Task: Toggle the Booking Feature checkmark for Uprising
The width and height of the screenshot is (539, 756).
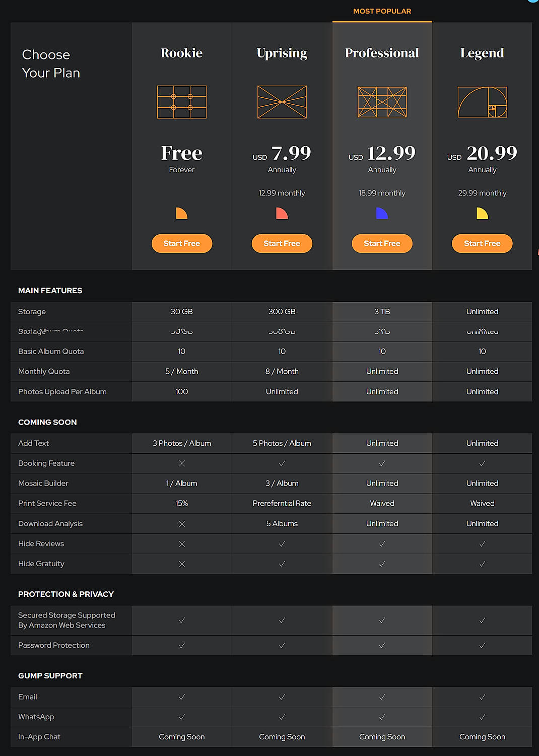Action: coord(282,463)
